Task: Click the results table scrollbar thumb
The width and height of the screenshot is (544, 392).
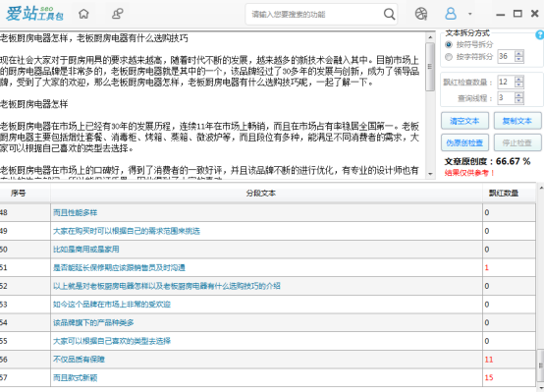Action: click(x=540, y=365)
